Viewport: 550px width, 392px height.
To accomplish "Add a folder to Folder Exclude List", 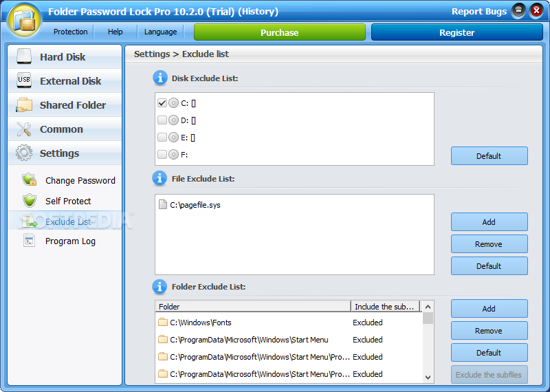I will pos(489,309).
